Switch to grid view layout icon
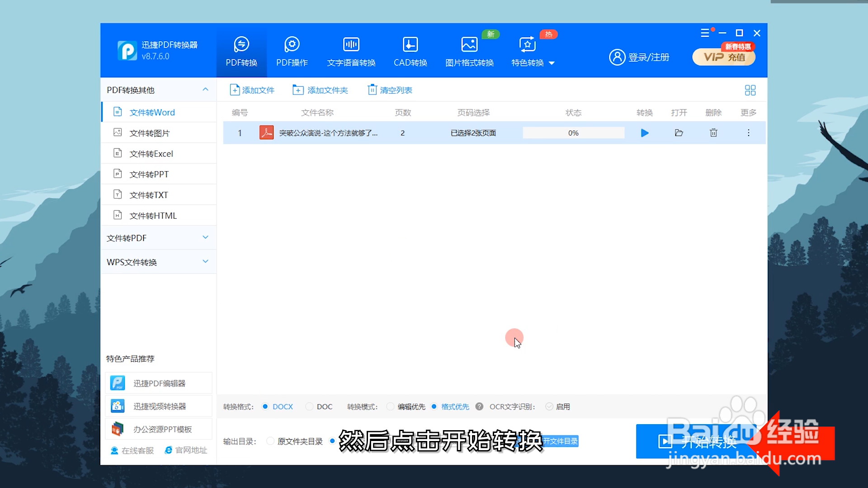Viewport: 868px width, 488px height. 750,90
